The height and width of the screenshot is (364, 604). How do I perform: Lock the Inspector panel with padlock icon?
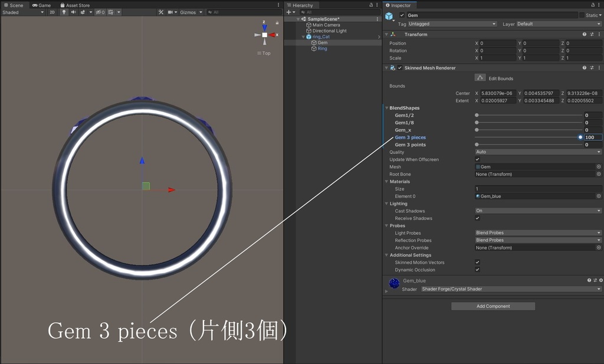592,5
